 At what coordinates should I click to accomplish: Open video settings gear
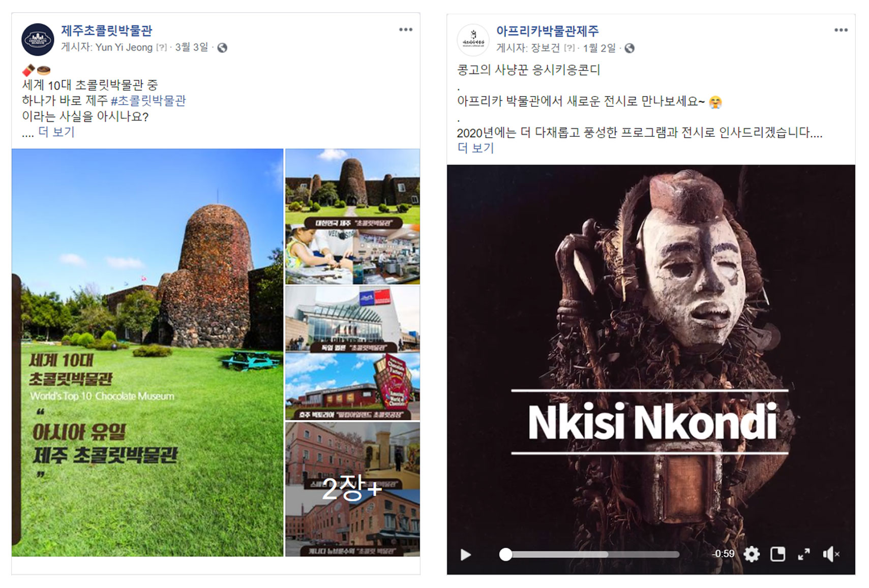click(752, 554)
